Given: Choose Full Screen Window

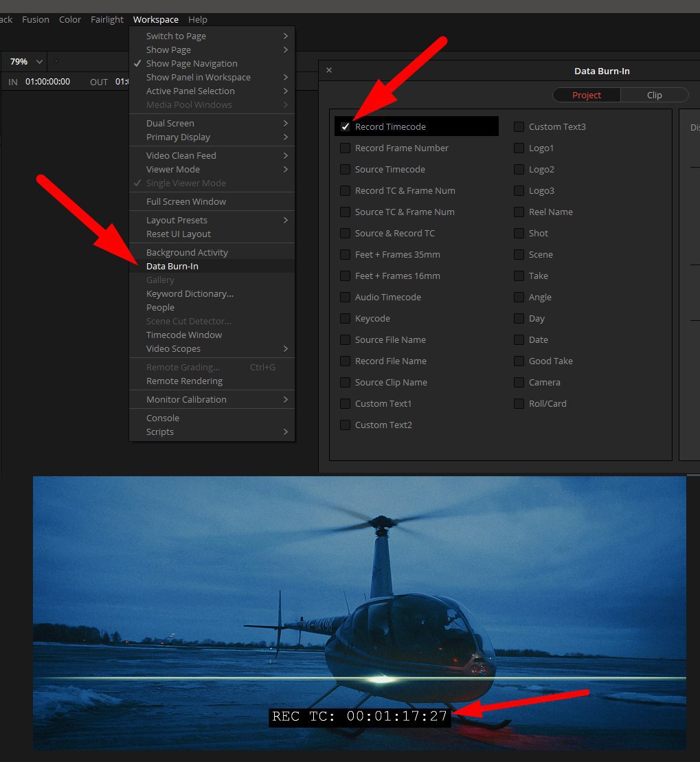Looking at the screenshot, I should point(212,201).
